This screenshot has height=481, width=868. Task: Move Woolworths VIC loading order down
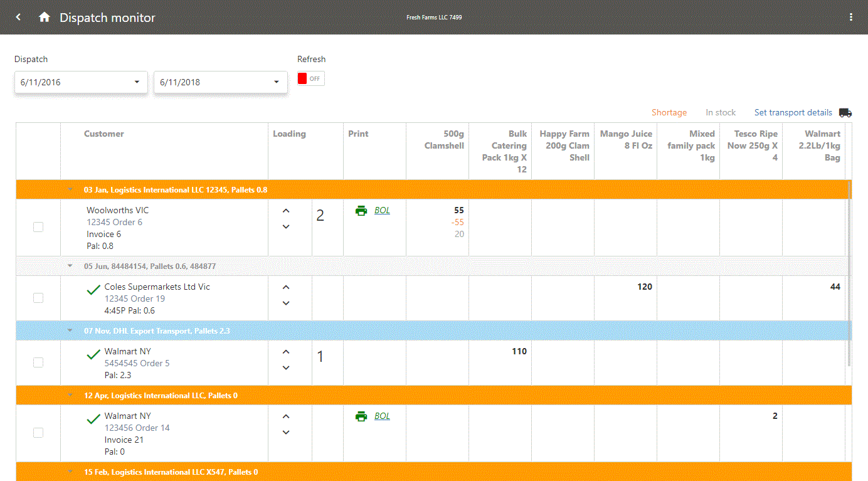click(286, 226)
